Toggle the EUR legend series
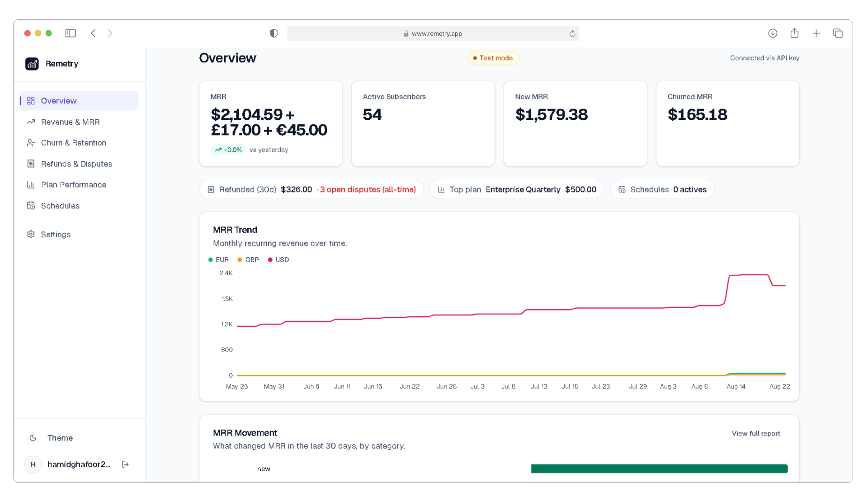This screenshot has width=868, height=488. coord(218,260)
